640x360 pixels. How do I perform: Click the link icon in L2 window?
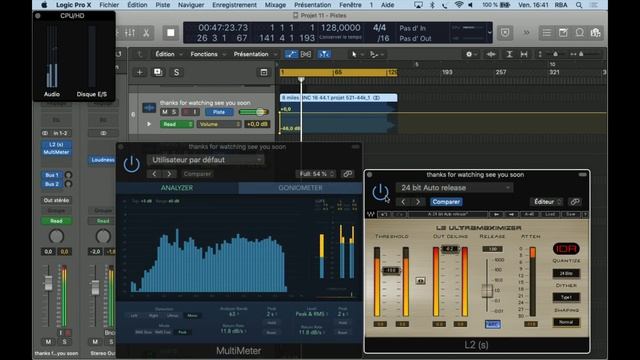(x=575, y=202)
